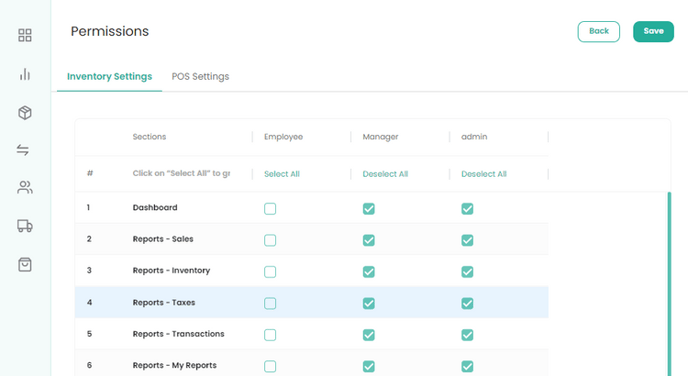Uncheck Reports - Taxes for Manager

tap(369, 304)
